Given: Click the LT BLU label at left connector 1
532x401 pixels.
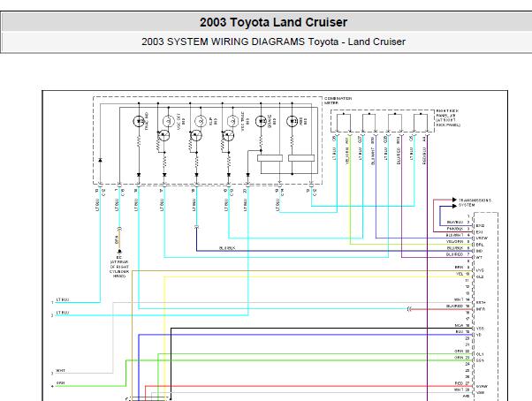Looking at the screenshot, I should pyautogui.click(x=63, y=299).
